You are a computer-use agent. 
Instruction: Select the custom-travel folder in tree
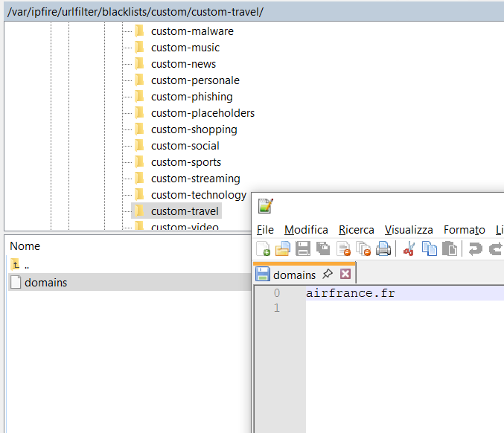point(185,211)
